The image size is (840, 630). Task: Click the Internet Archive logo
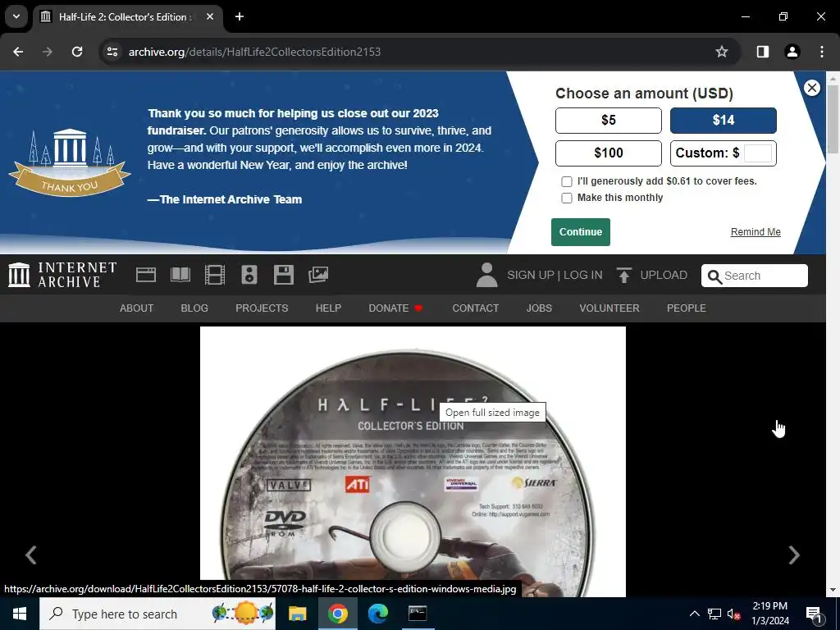point(62,275)
